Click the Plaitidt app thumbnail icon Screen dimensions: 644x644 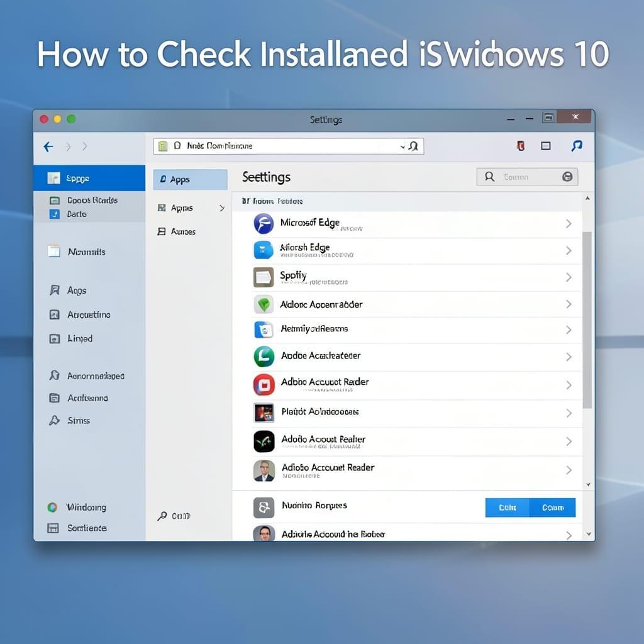point(264,413)
